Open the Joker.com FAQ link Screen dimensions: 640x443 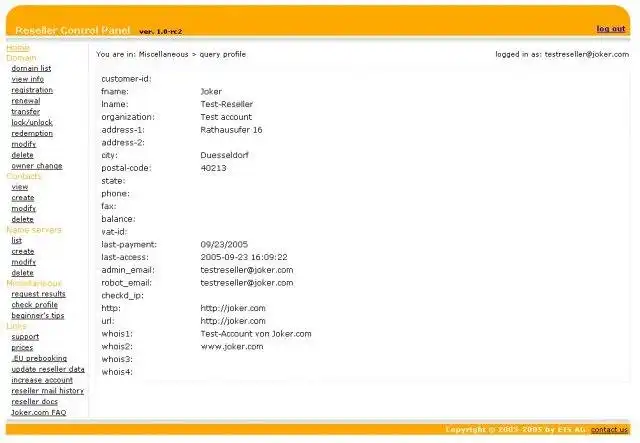(39, 412)
